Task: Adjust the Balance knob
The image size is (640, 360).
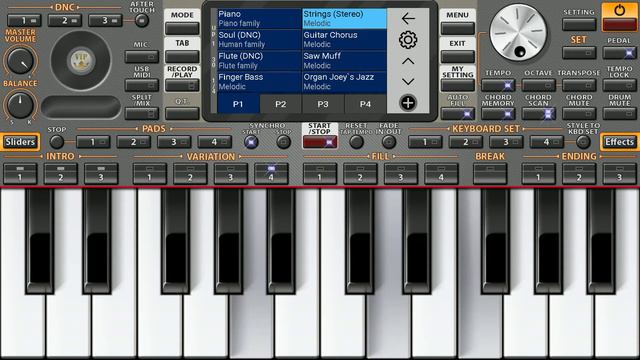Action: tap(20, 105)
